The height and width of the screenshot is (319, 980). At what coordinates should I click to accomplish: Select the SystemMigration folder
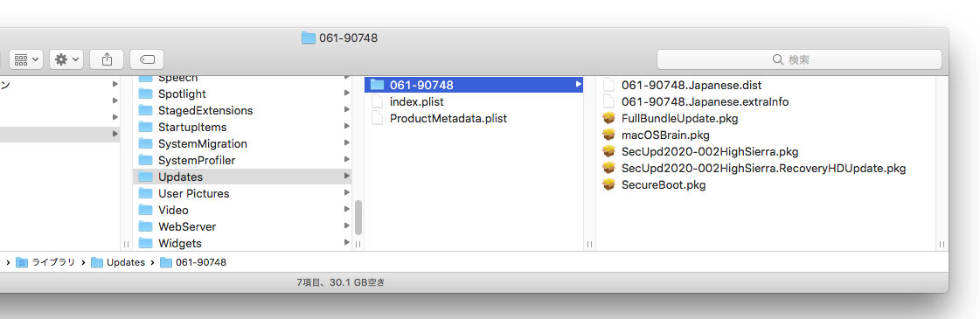point(242,143)
